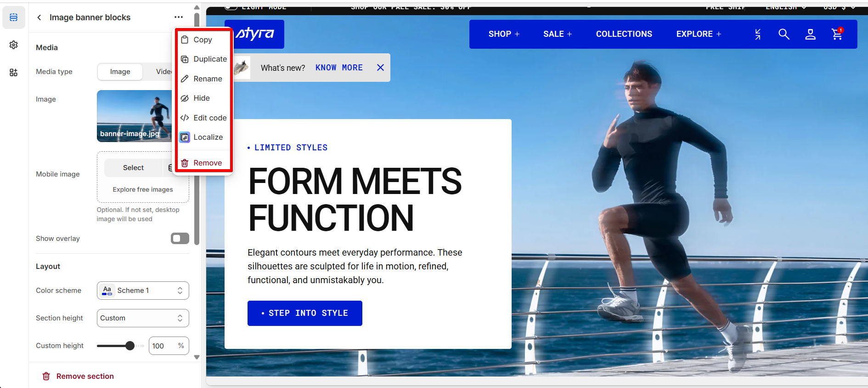Open the account profile icon in the header
The image size is (868, 388).
point(811,34)
